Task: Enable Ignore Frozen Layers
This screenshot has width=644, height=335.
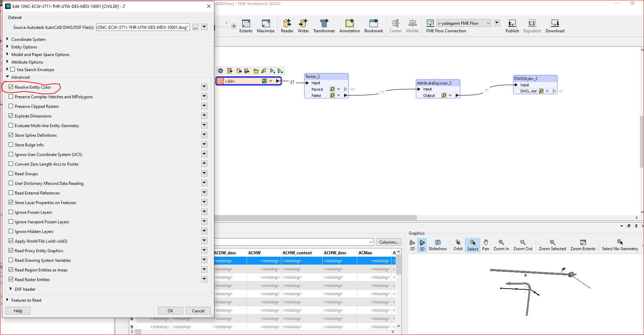Action: coord(11,212)
